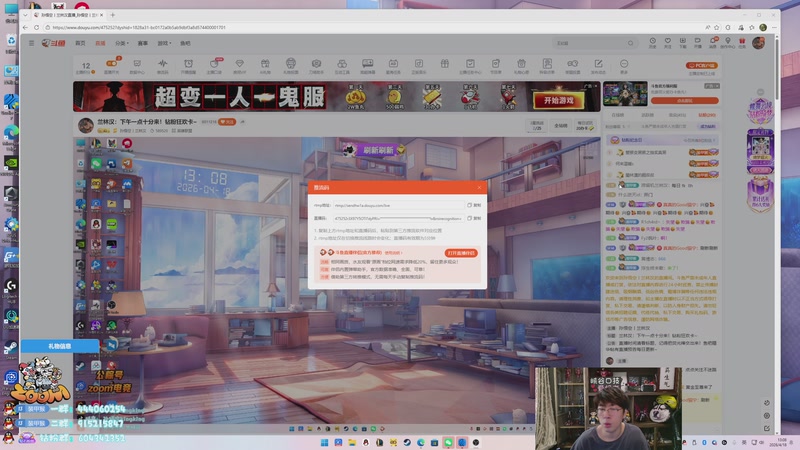Open the user avatar in the site header
800x450 pixels.
pyautogui.click(x=759, y=43)
